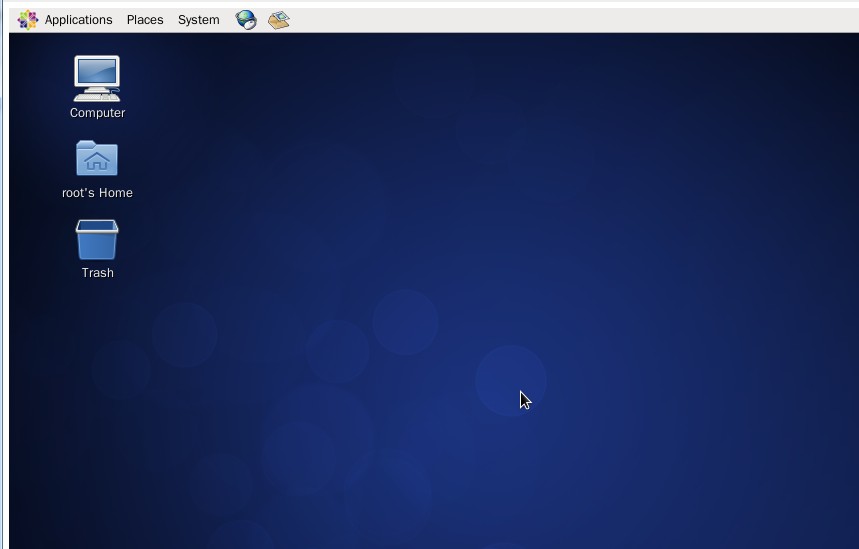Select the Computer desktop icon

coord(97,79)
